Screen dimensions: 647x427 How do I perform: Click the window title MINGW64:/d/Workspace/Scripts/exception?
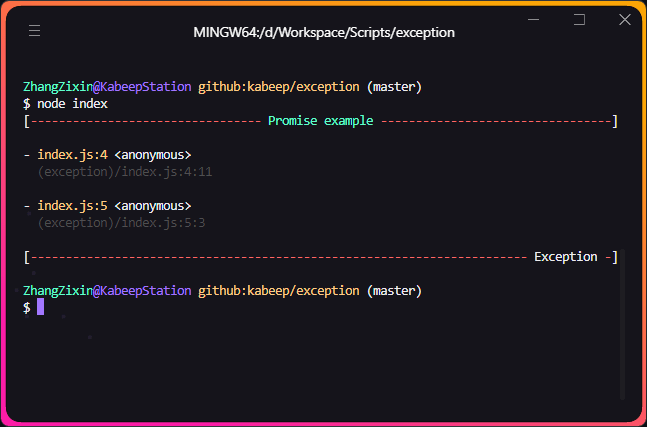[324, 33]
